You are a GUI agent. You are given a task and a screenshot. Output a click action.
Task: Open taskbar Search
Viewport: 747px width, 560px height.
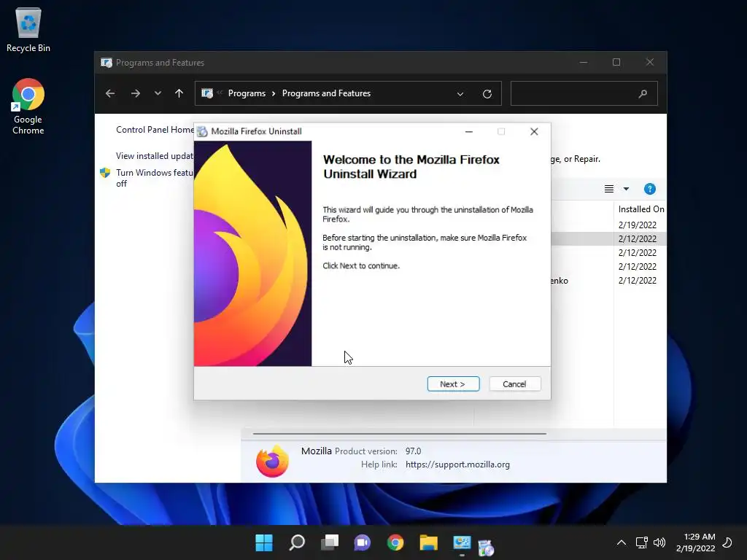[297, 542]
